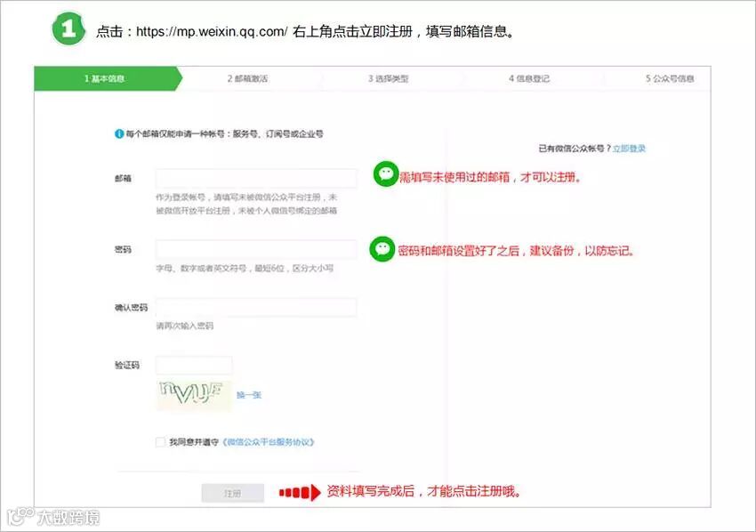Click the text 已有微信公众帐号？
The width and height of the screenshot is (756, 532).
(x=575, y=149)
